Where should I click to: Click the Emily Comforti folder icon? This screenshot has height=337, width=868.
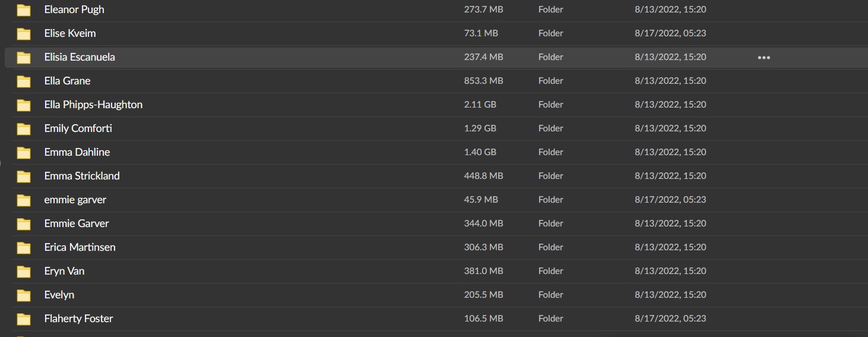pos(24,129)
